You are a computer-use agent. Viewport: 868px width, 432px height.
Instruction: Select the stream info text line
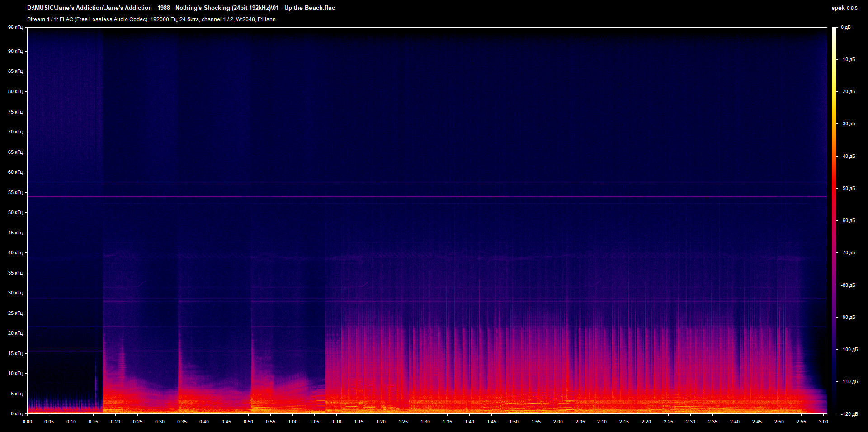pyautogui.click(x=151, y=19)
